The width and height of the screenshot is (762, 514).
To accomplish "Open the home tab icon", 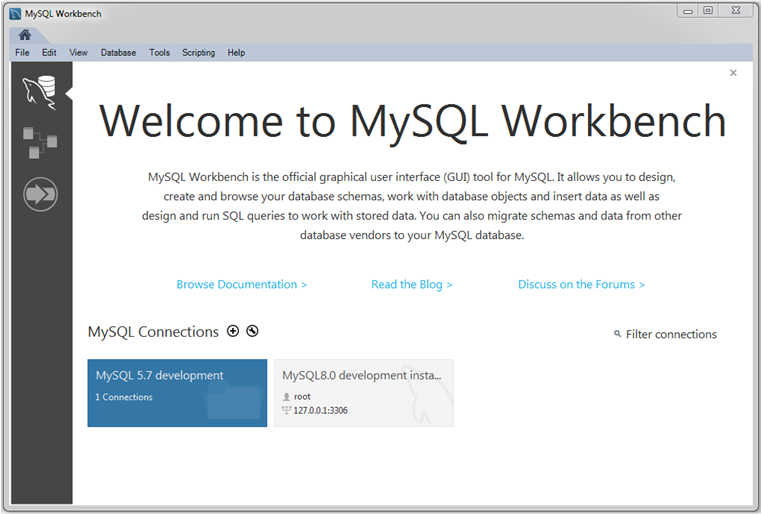I will coord(25,35).
